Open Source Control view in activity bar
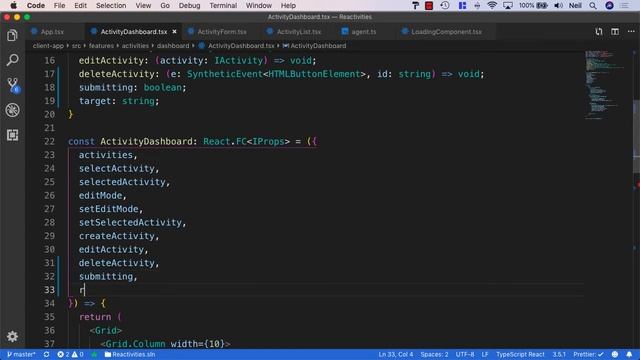The image size is (640, 360). pos(12,85)
